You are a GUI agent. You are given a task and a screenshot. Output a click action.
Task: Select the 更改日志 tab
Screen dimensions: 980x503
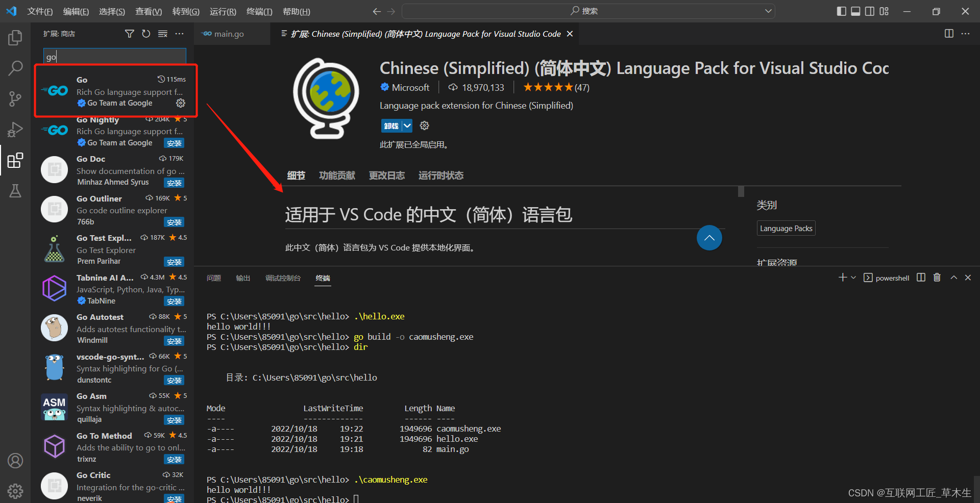pos(387,175)
